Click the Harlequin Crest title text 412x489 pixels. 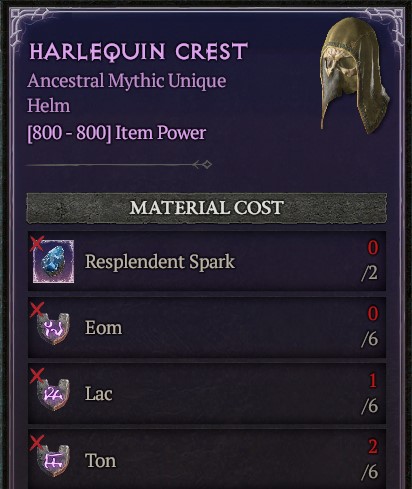click(139, 51)
